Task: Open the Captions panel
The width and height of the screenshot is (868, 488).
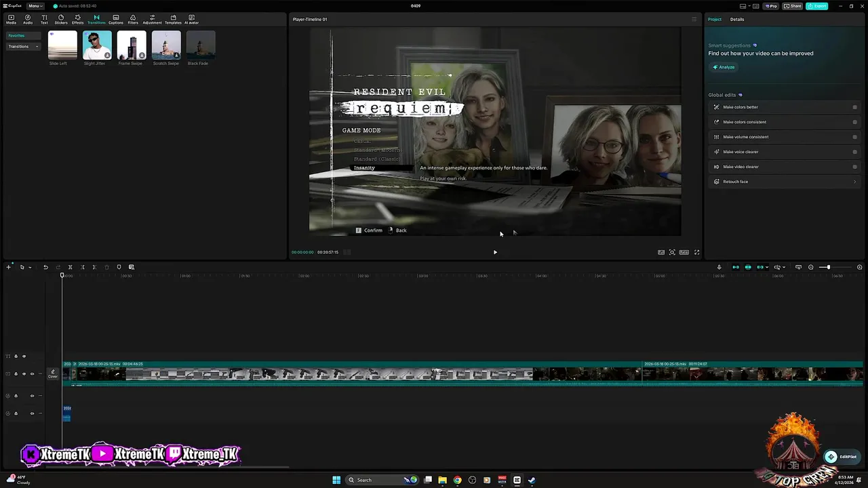Action: click(116, 19)
